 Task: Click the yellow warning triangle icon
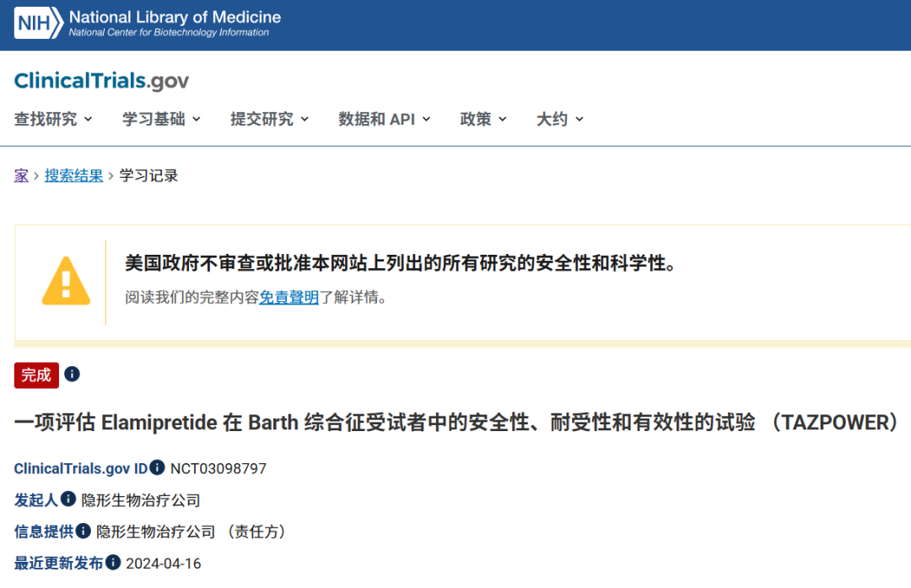pyautogui.click(x=67, y=281)
